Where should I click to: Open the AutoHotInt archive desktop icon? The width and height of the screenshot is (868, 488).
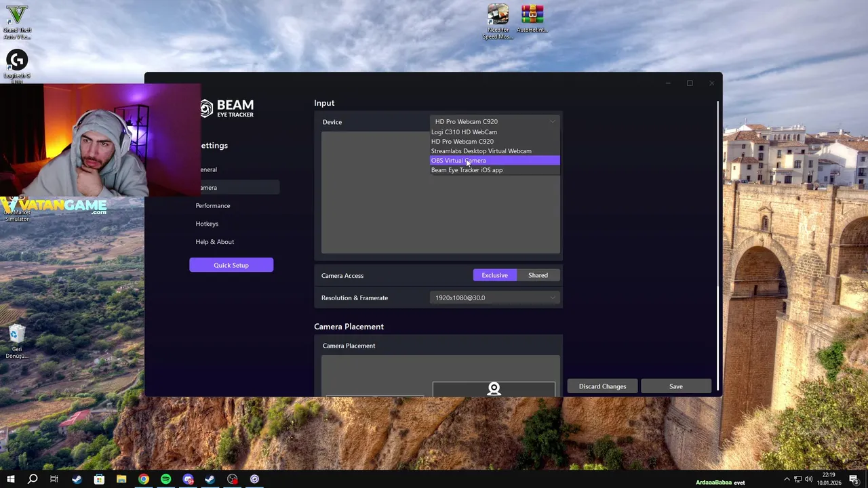532,19
